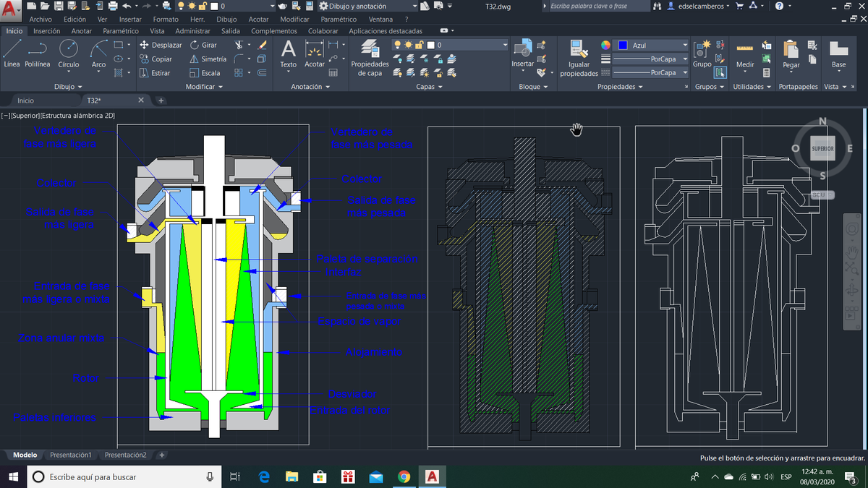The image size is (868, 488).
Task: Insert a table from Anotación panel
Action: pyautogui.click(x=333, y=73)
